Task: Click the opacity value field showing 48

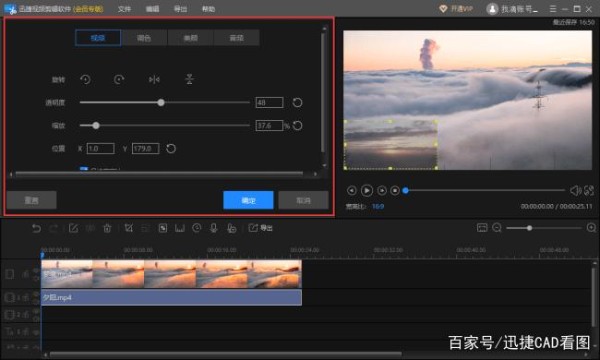Action: 269,103
